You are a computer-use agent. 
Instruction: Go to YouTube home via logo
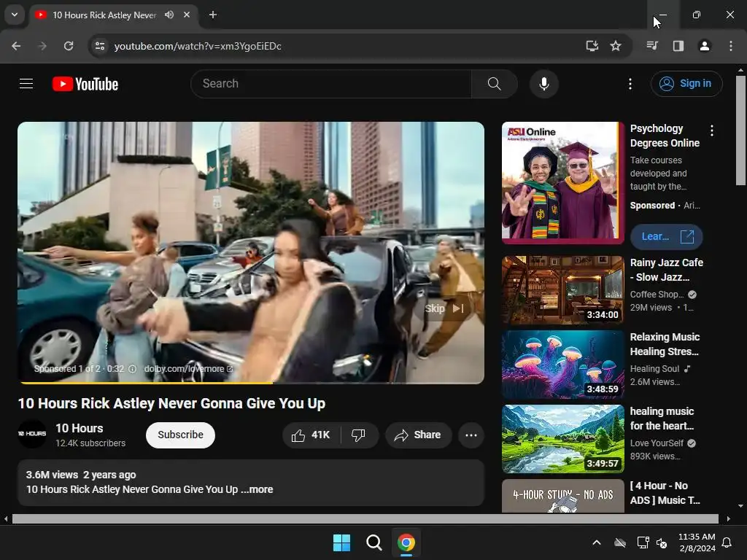coord(85,84)
